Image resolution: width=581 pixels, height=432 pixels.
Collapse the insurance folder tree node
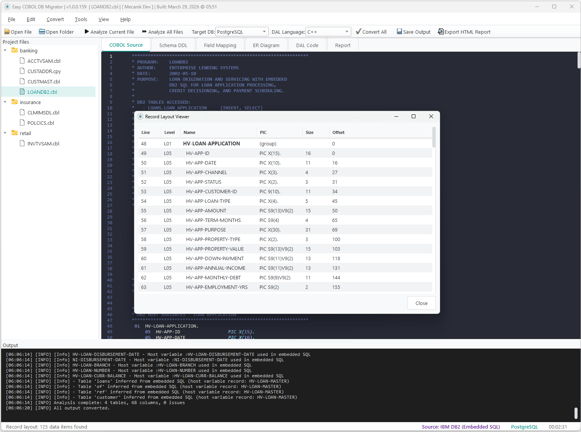(x=5, y=102)
